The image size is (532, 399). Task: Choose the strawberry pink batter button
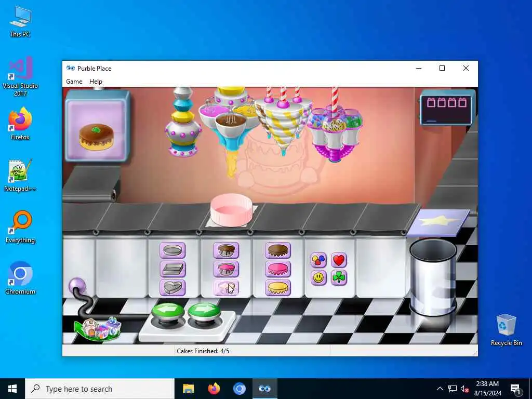pos(226,269)
